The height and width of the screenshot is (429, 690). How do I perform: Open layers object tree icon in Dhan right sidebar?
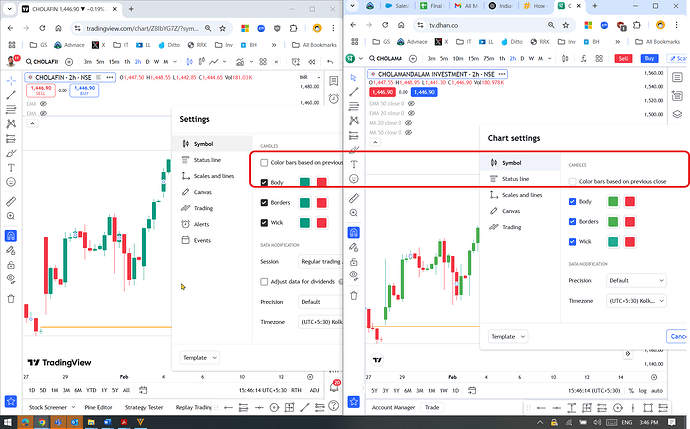click(677, 114)
